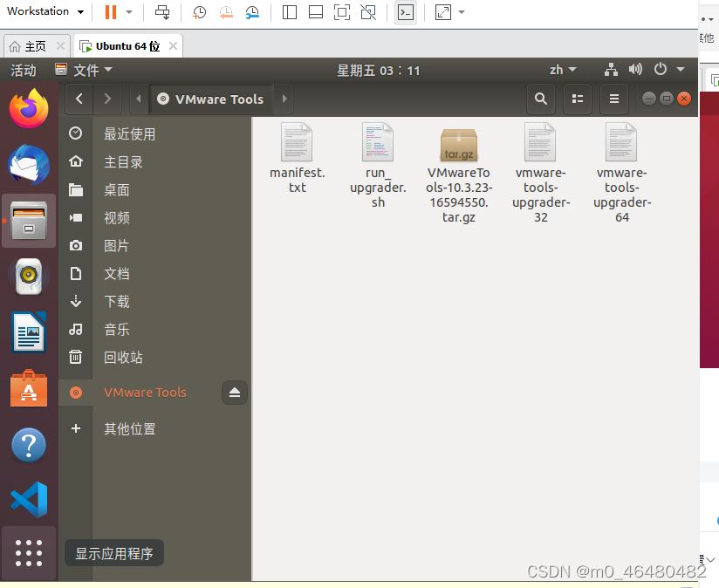Toggle Unity mode icon

[x=369, y=12]
